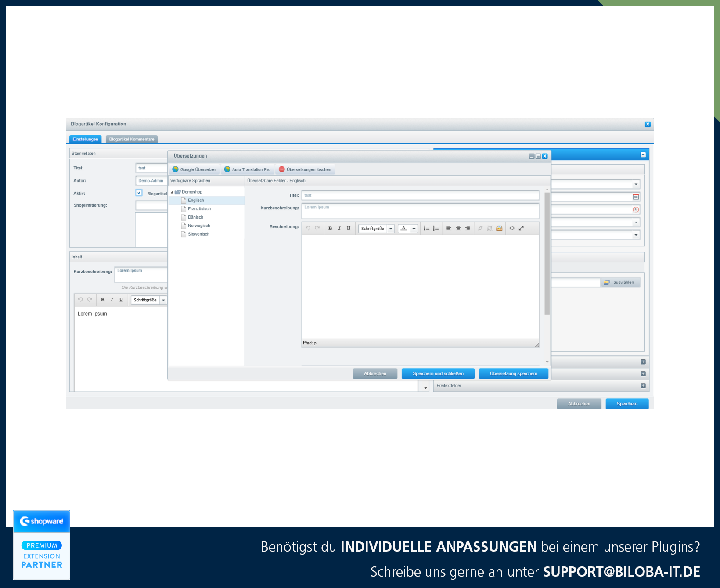Close the Übersetzungen dialog
The height and width of the screenshot is (588, 720).
point(545,156)
